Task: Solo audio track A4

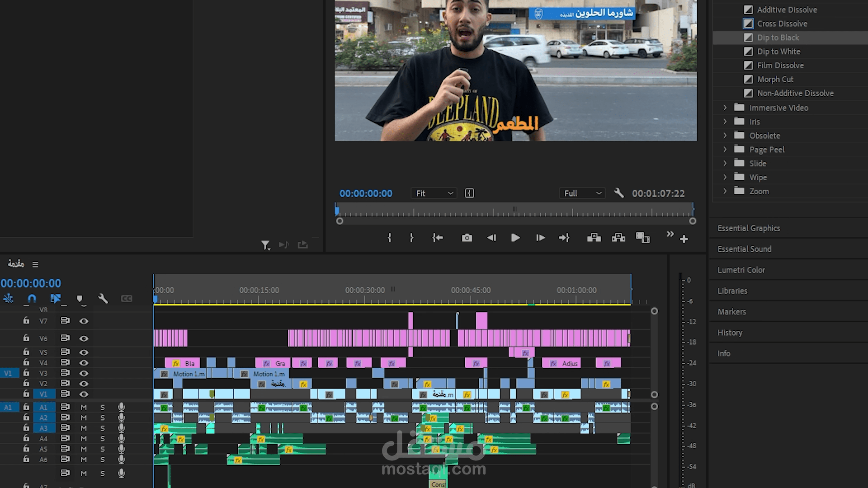Action: pyautogui.click(x=103, y=438)
